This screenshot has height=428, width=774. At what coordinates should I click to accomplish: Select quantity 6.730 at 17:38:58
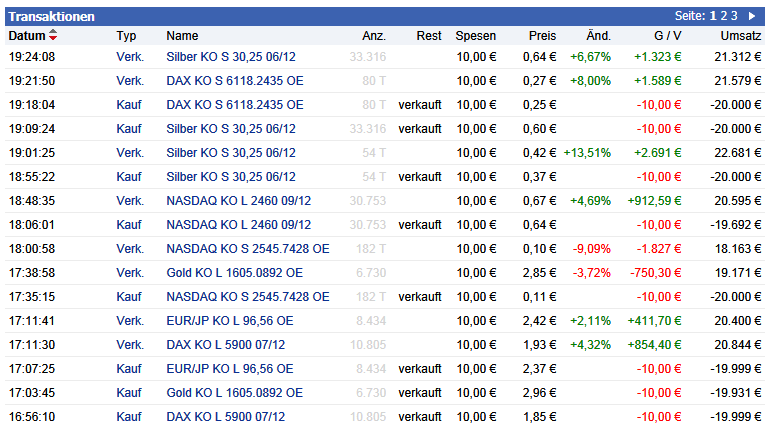click(371, 272)
